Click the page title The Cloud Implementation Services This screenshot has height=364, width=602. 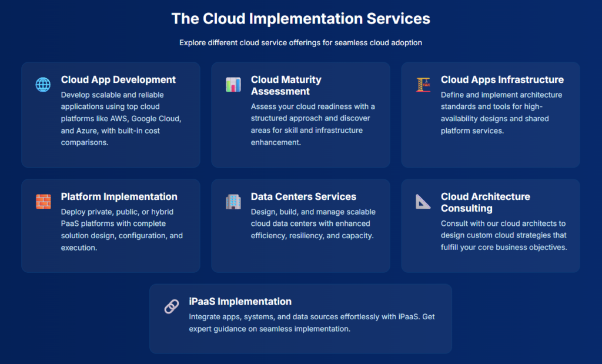click(x=300, y=18)
